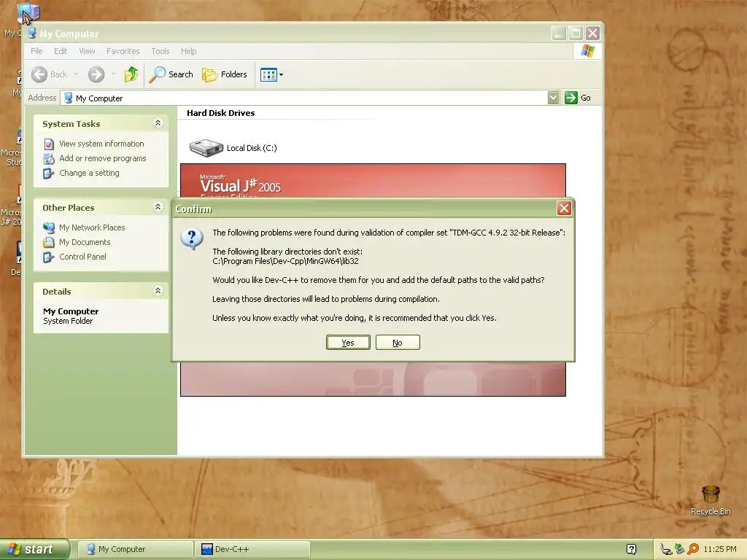Click the magnifier tray icon

click(x=693, y=550)
